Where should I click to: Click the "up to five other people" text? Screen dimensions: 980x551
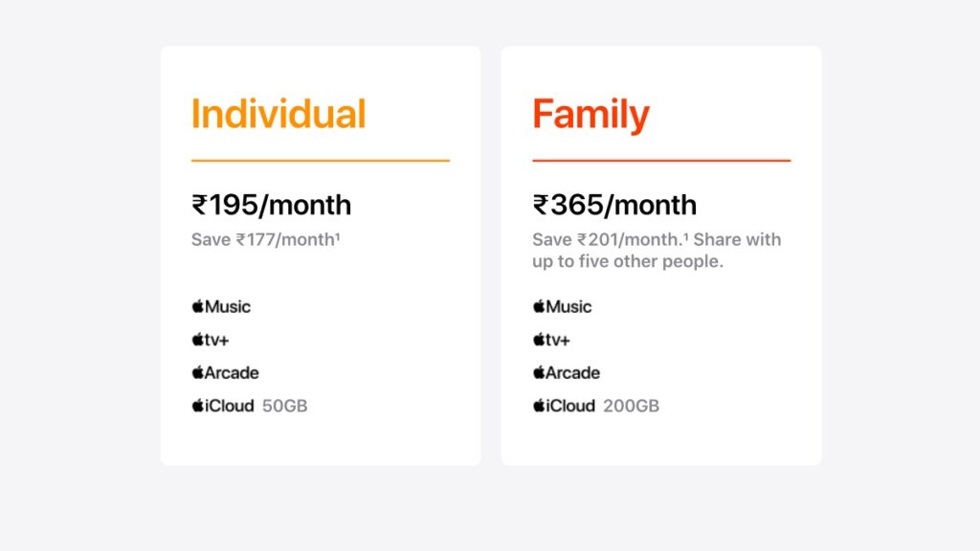628,261
